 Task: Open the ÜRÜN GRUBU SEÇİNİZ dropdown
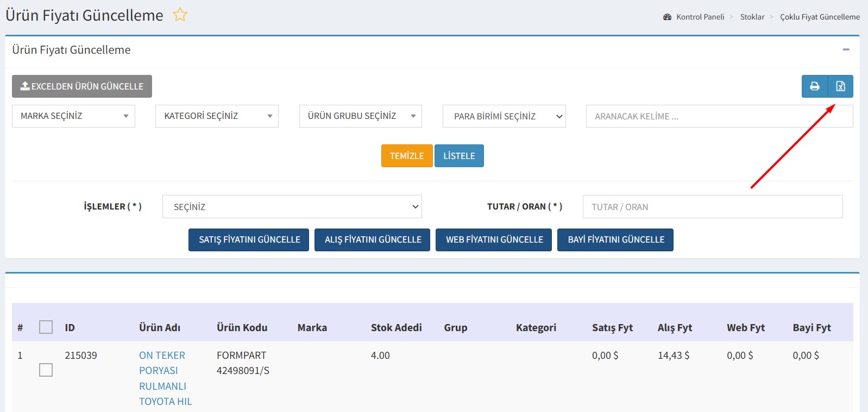360,116
